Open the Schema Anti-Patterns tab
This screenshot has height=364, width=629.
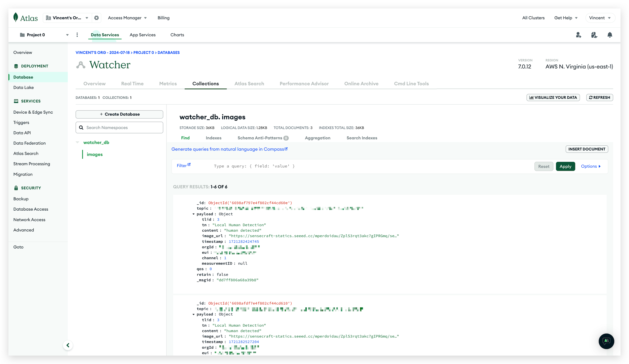point(263,138)
